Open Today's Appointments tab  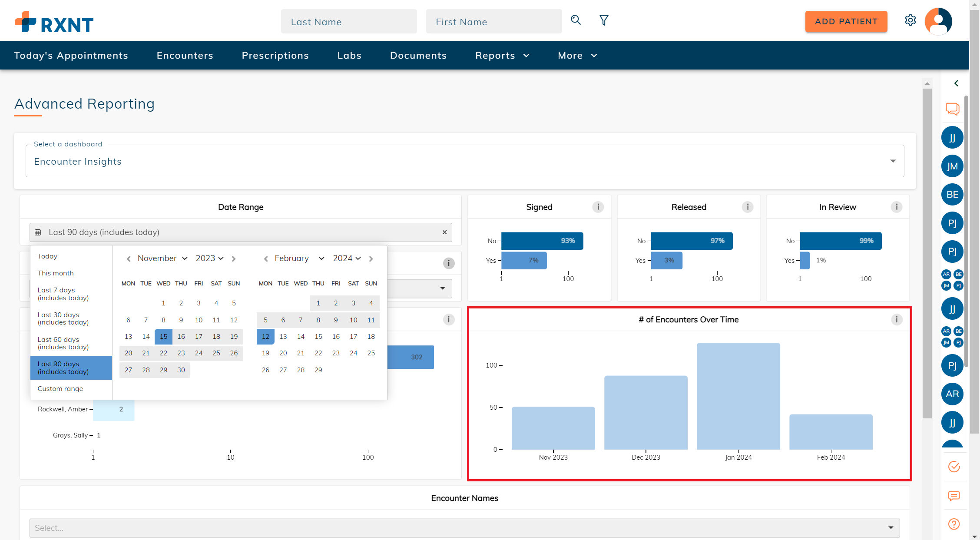click(71, 55)
